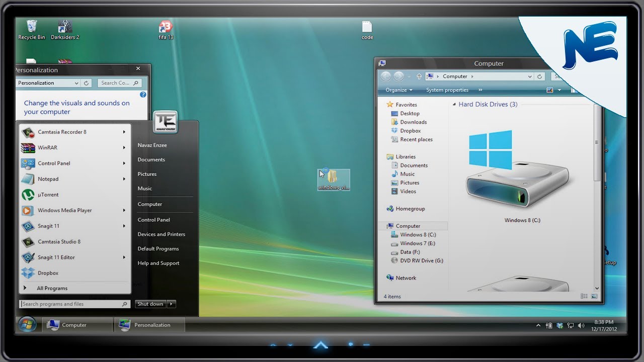The width and height of the screenshot is (644, 362).
Task: Expand the Camtasia Recorder 8 submenu arrow
Action: tap(124, 132)
